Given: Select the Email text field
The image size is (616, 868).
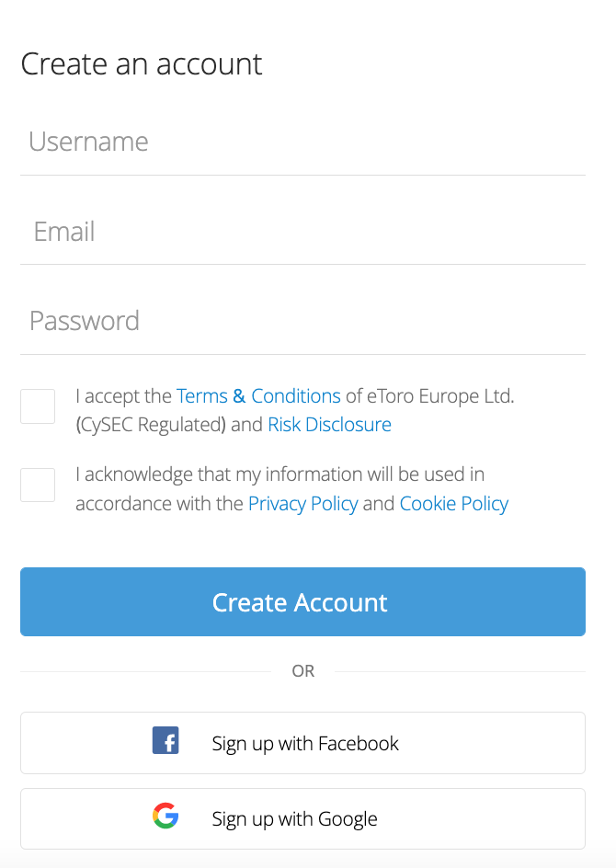Looking at the screenshot, I should (302, 232).
